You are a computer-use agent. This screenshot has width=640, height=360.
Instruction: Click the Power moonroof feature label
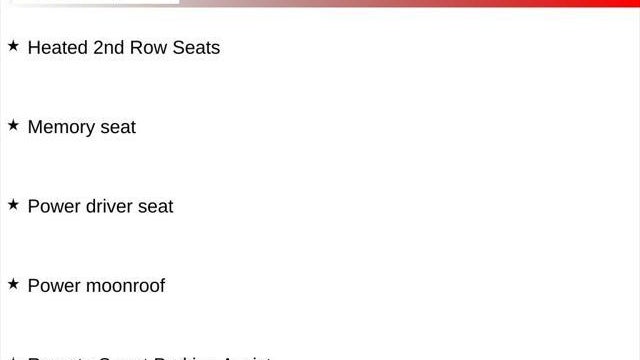(x=96, y=286)
